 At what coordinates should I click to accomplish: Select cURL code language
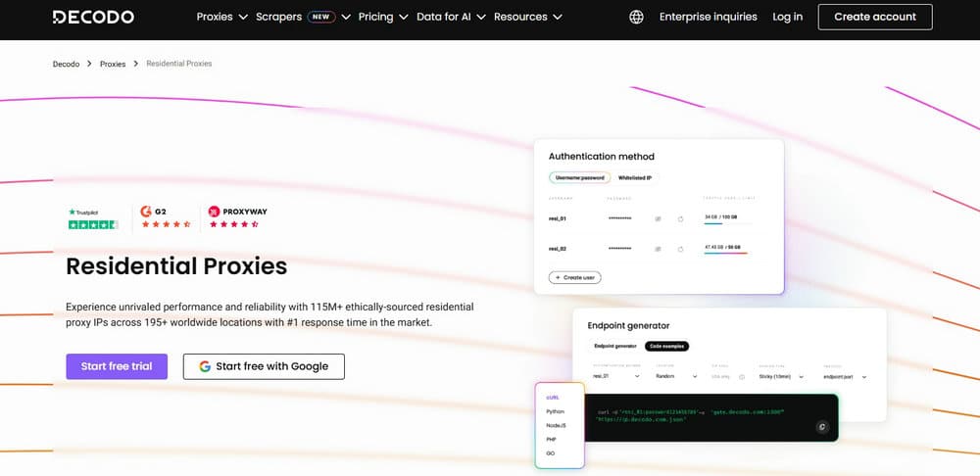(x=553, y=398)
